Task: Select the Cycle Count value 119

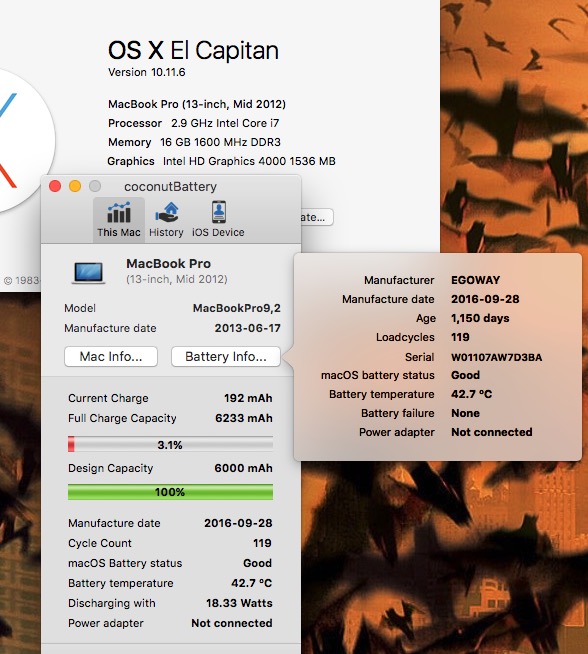Action: [262, 543]
